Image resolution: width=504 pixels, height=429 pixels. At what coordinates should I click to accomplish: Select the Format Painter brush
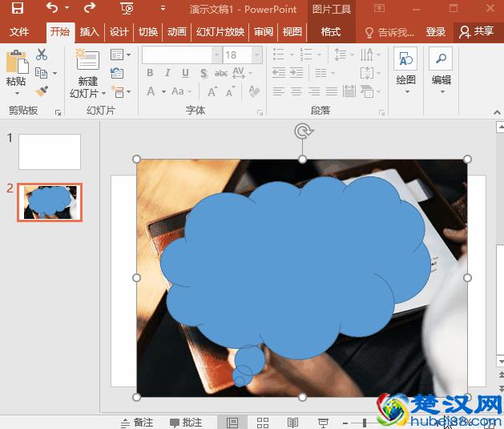coord(42,91)
